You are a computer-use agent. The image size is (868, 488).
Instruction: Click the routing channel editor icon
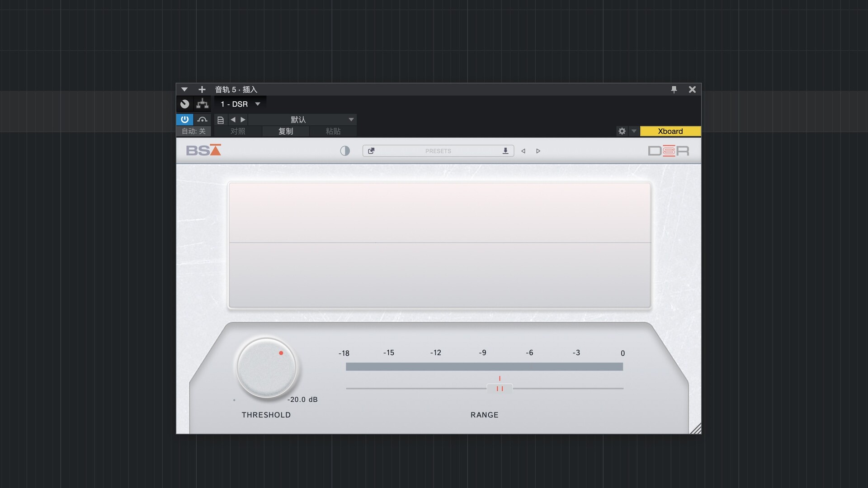202,104
